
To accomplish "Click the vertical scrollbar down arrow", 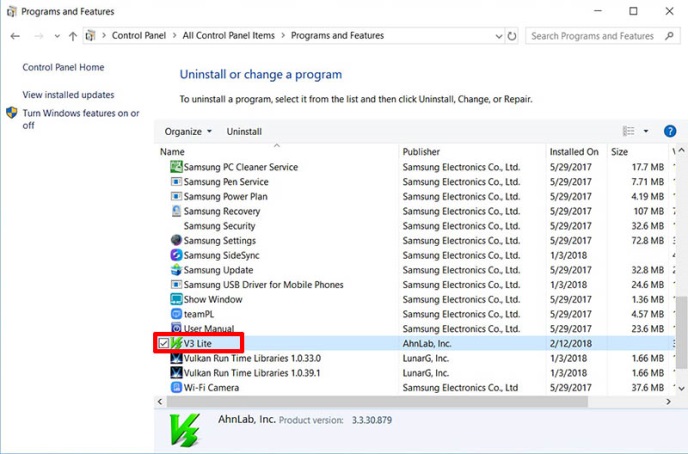I will tap(681, 388).
